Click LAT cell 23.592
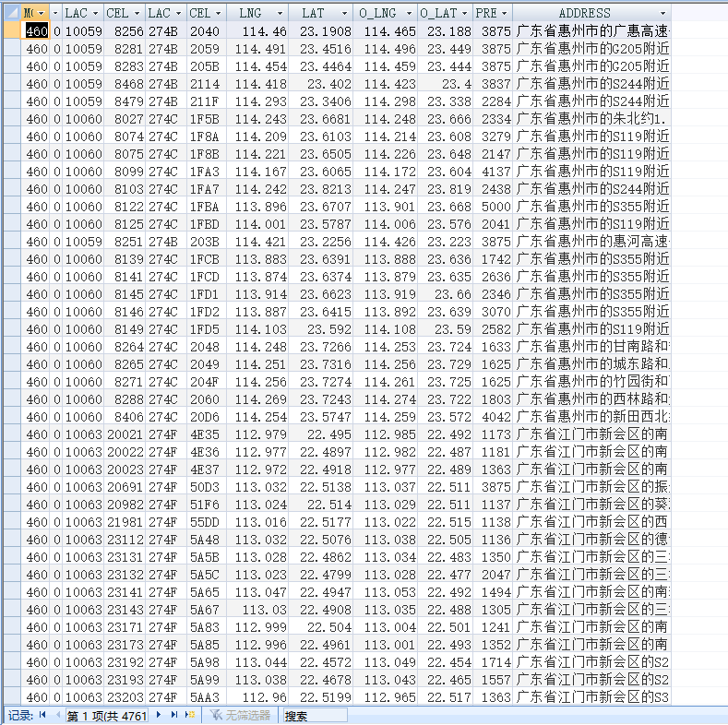Image resolution: width=728 pixels, height=725 pixels. (x=321, y=329)
